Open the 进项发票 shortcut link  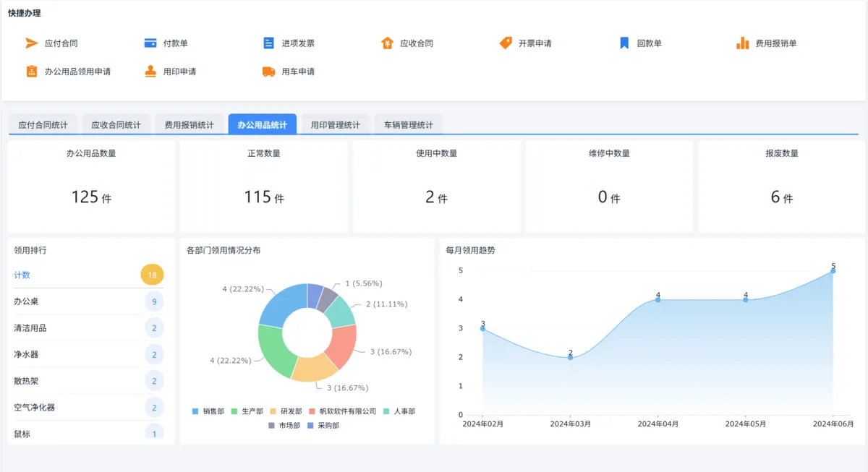[x=298, y=43]
